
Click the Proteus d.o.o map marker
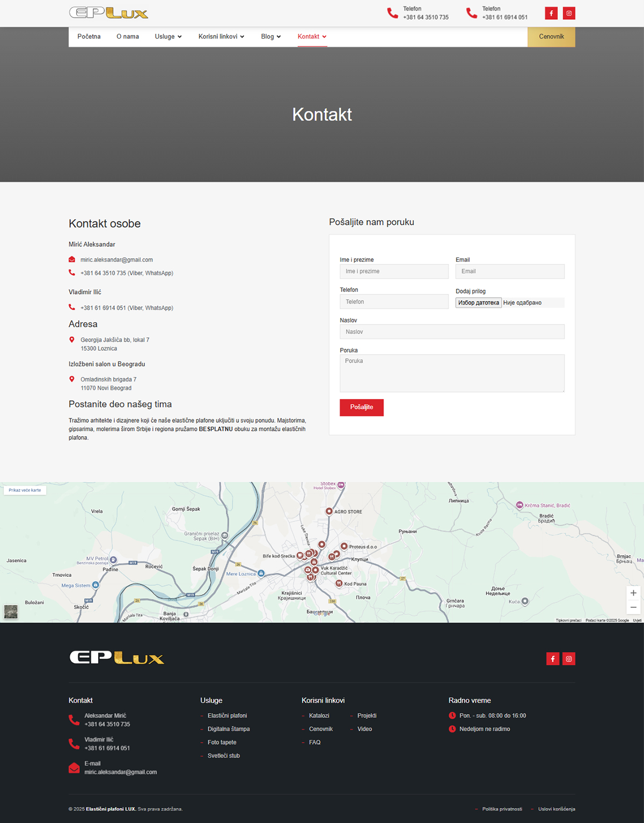point(344,546)
